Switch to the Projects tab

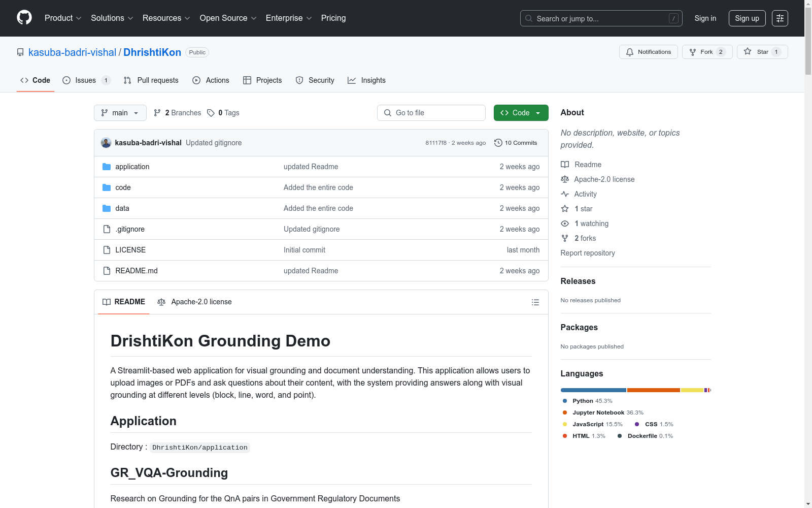pyautogui.click(x=262, y=80)
